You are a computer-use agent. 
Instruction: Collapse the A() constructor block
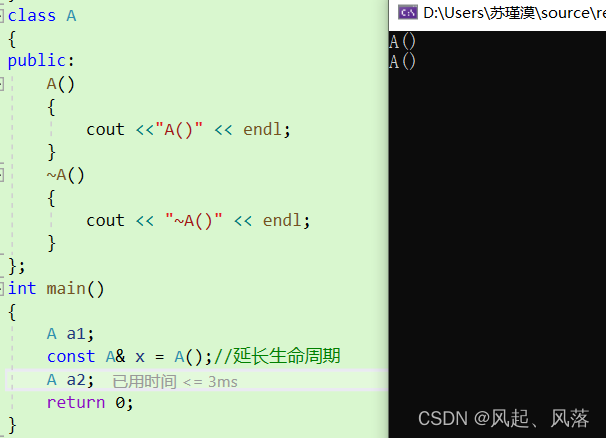click(2, 84)
